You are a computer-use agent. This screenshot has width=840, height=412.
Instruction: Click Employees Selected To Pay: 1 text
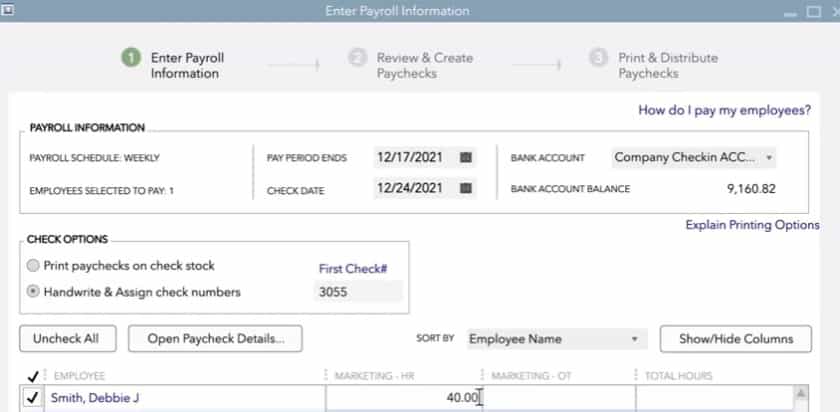tap(102, 191)
